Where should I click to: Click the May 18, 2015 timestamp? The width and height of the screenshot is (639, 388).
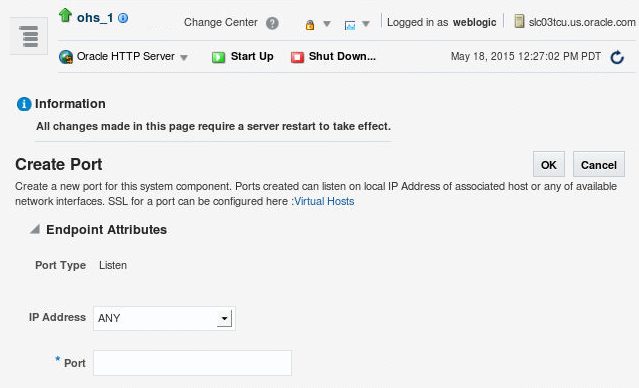526,56
